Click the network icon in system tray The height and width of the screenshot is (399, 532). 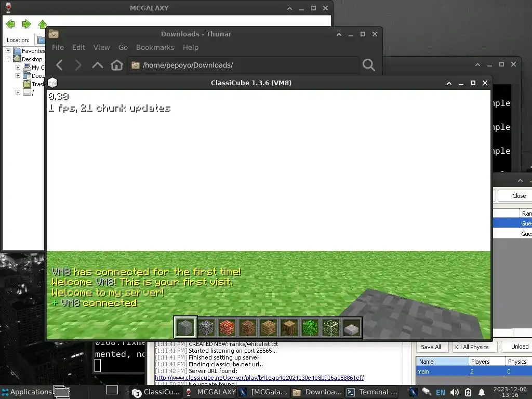(x=427, y=392)
